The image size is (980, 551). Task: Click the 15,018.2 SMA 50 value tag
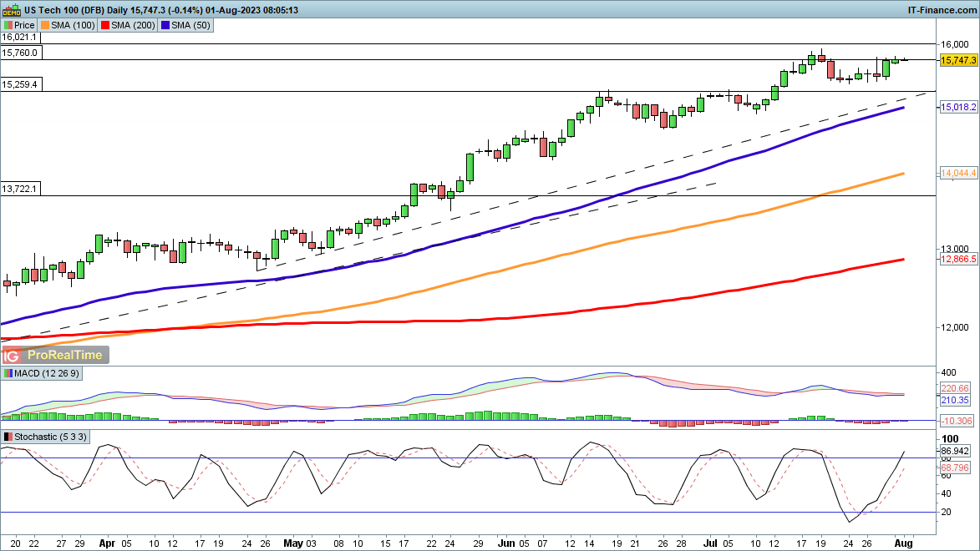(x=958, y=108)
